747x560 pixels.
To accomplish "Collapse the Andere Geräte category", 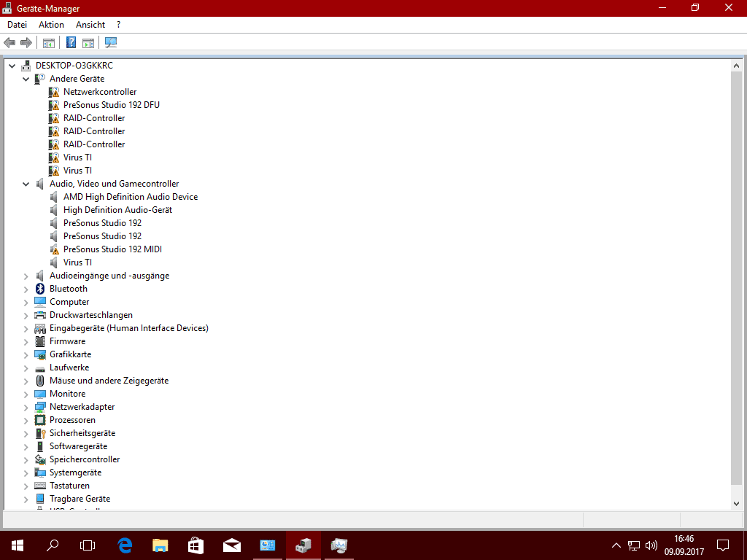I will (26, 79).
